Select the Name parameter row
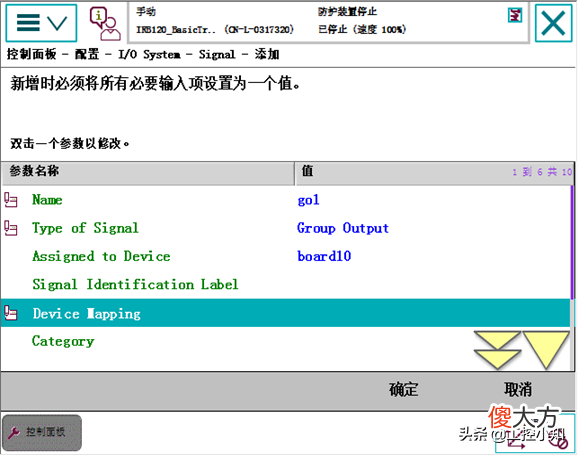The width and height of the screenshot is (578, 455). pos(285,200)
